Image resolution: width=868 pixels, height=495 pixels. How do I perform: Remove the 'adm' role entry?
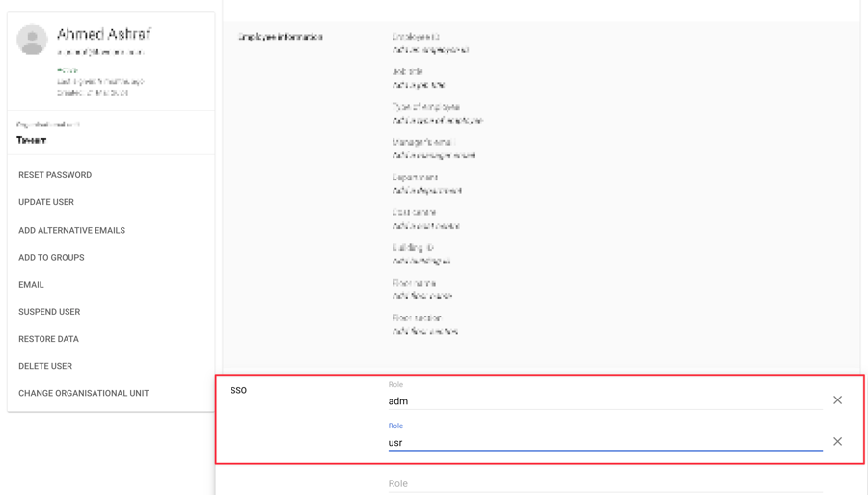point(837,400)
